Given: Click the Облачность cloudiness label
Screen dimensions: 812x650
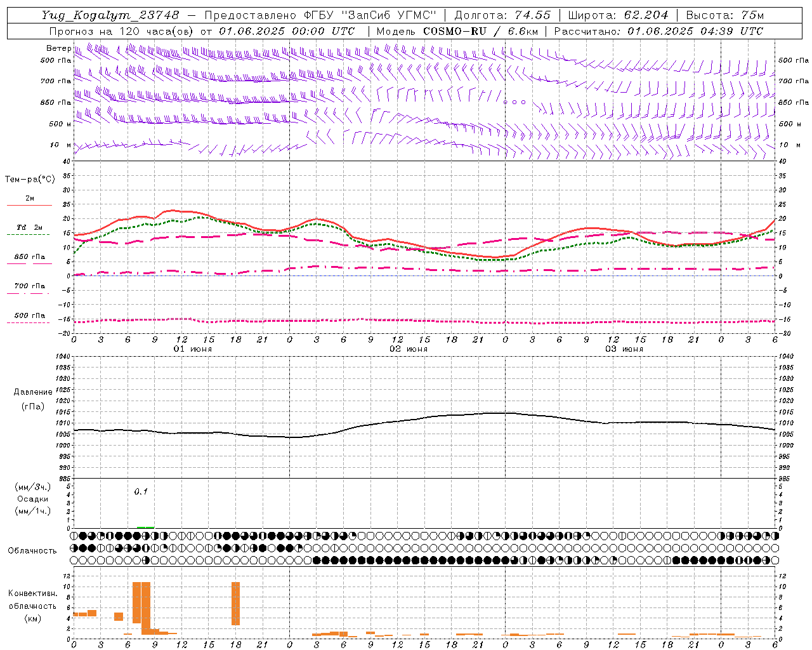Looking at the screenshot, I should (32, 550).
